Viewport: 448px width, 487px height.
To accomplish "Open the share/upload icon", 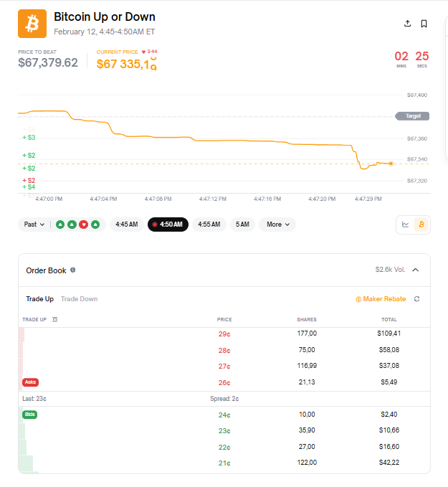I will pyautogui.click(x=408, y=23).
